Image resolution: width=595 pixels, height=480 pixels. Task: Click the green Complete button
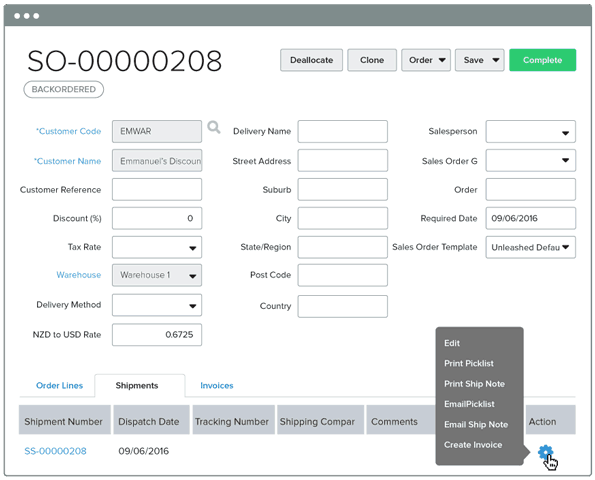pyautogui.click(x=542, y=60)
